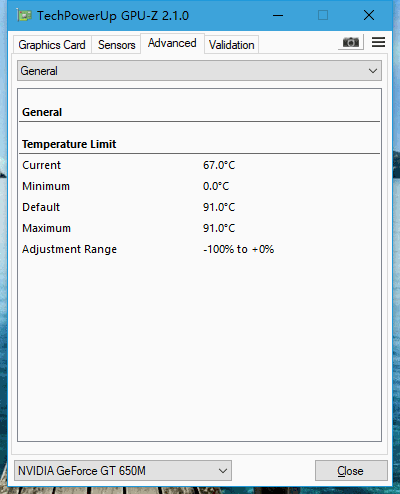Image resolution: width=400 pixels, height=494 pixels.
Task: Open the NVIDIA GeForce GT 650M selector
Action: 123,471
